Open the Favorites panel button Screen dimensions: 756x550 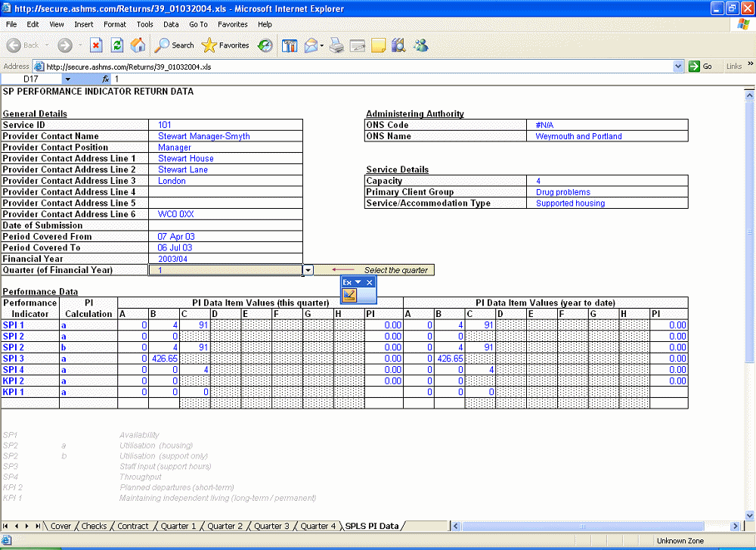[x=225, y=45]
